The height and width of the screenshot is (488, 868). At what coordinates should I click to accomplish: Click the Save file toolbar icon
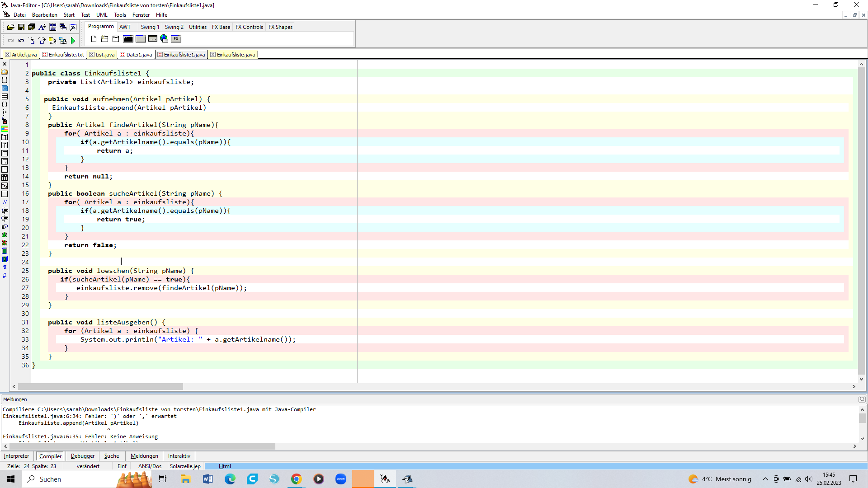click(x=21, y=27)
